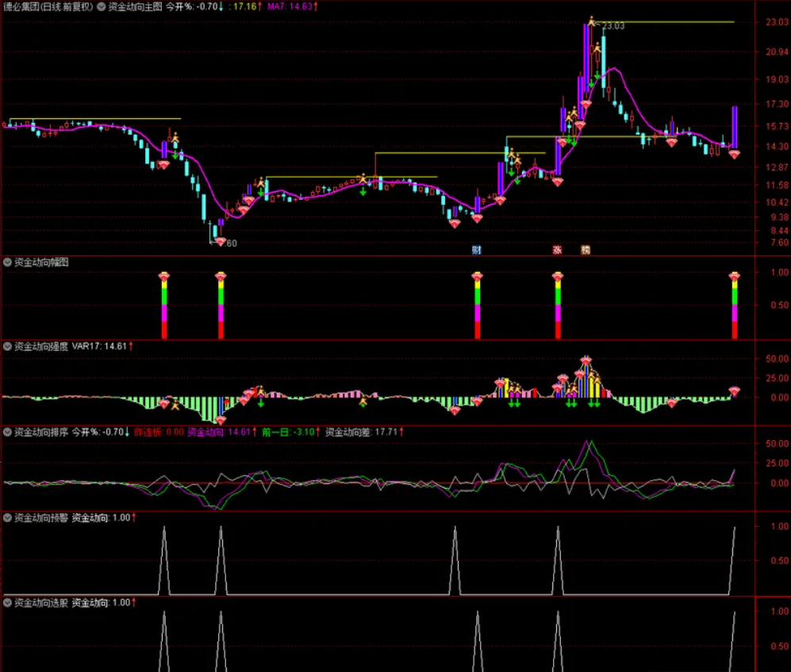Image resolution: width=791 pixels, height=672 pixels.
Task: Click the 财 info marker icon
Action: 476,250
